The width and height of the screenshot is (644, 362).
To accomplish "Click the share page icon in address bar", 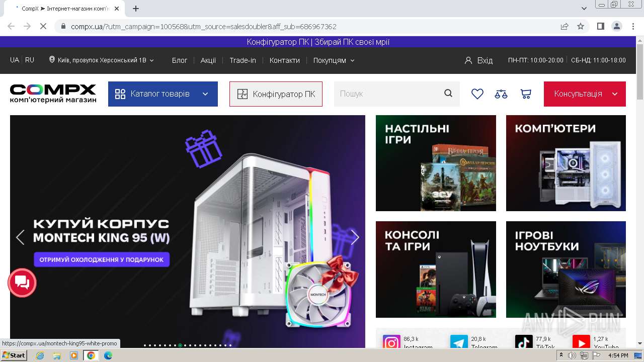I will (x=565, y=26).
